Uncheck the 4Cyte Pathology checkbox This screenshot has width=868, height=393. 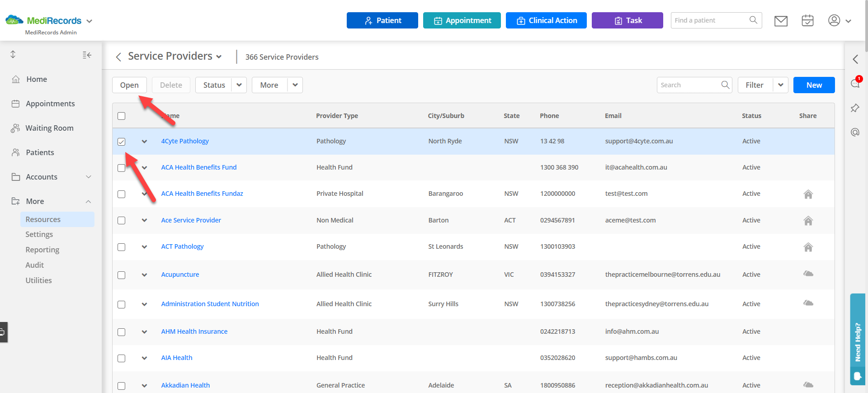coord(121,142)
